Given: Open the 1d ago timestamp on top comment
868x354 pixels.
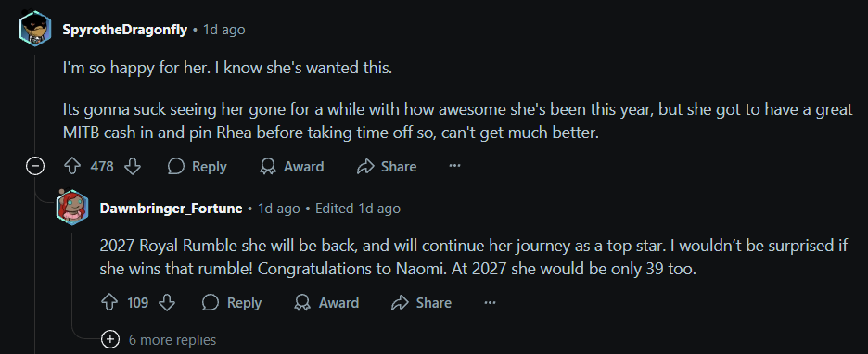Looking at the screenshot, I should (x=223, y=30).
